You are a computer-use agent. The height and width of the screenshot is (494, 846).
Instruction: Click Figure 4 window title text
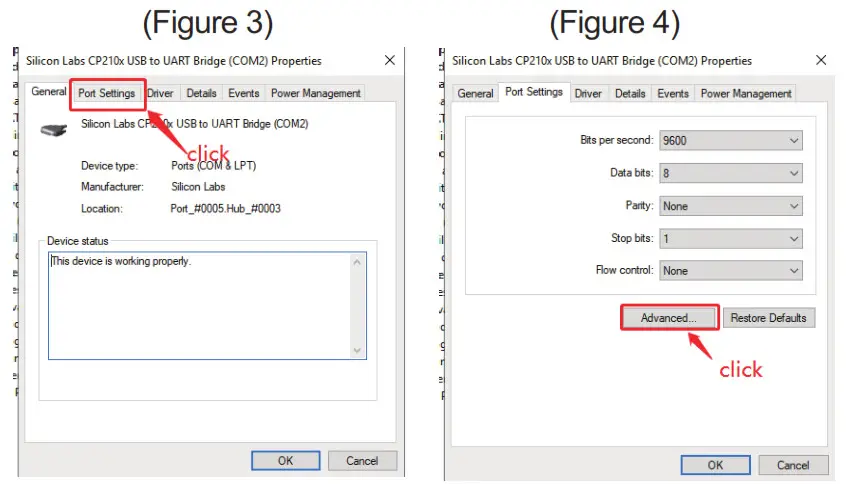(602, 60)
